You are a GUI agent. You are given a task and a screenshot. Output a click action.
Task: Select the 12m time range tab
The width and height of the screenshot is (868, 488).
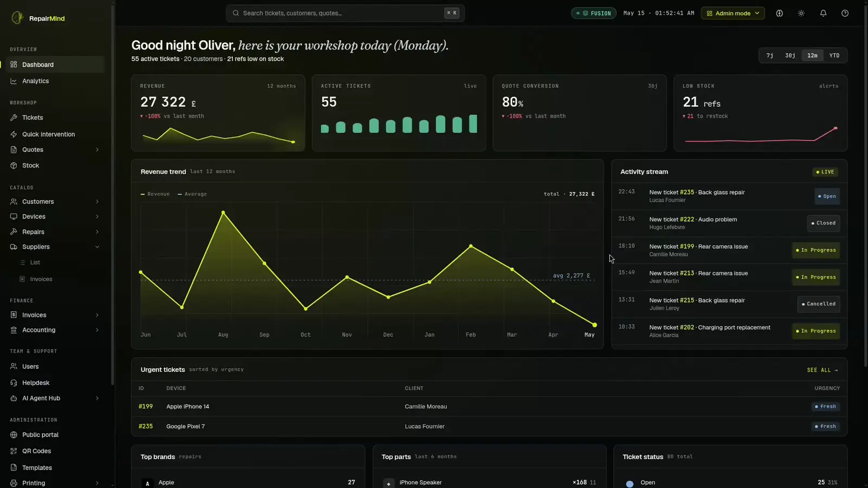pos(812,55)
